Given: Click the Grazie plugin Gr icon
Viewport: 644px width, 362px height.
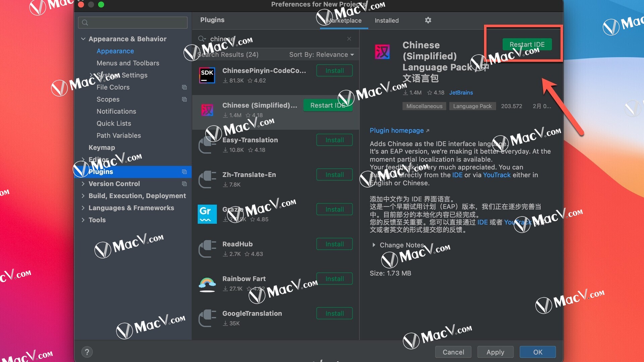Looking at the screenshot, I should coord(207,214).
